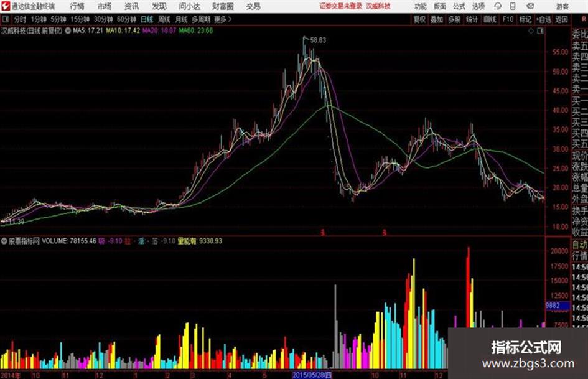
Task: Open the 功能 menu
Action: (421, 6)
